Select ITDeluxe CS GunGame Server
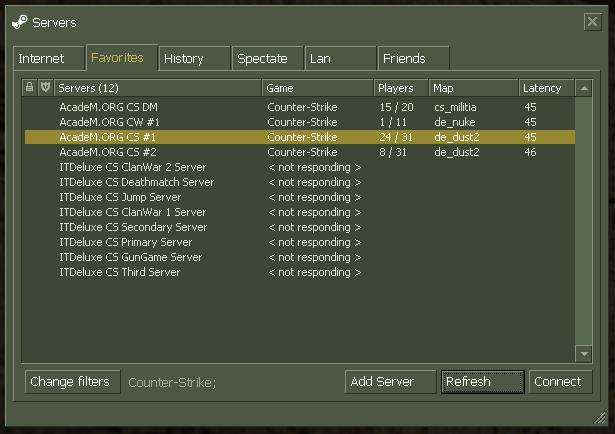 (x=300, y=257)
